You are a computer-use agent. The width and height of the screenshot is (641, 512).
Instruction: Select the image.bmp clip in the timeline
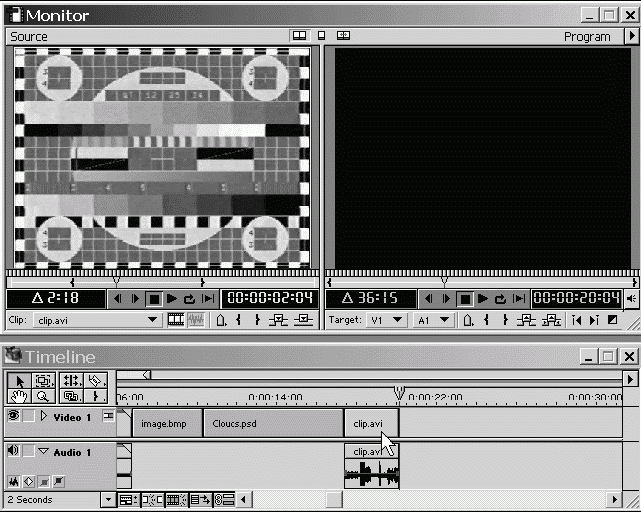pyautogui.click(x=166, y=423)
